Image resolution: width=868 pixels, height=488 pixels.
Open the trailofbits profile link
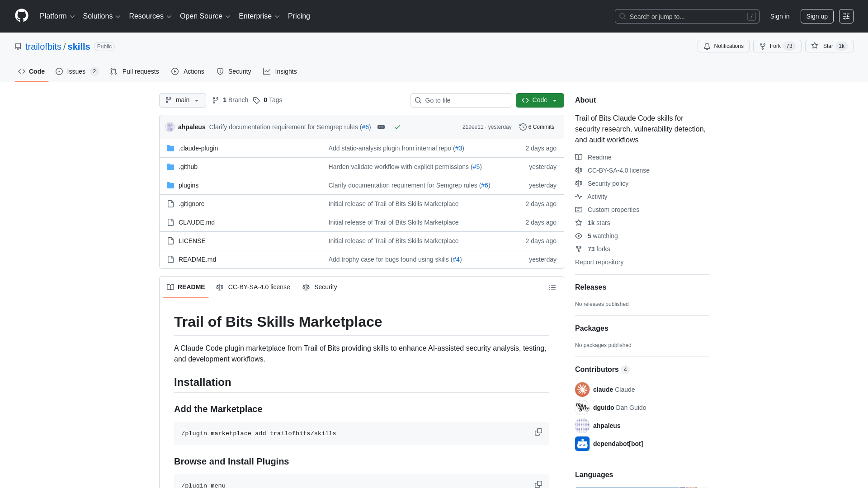[x=43, y=47]
